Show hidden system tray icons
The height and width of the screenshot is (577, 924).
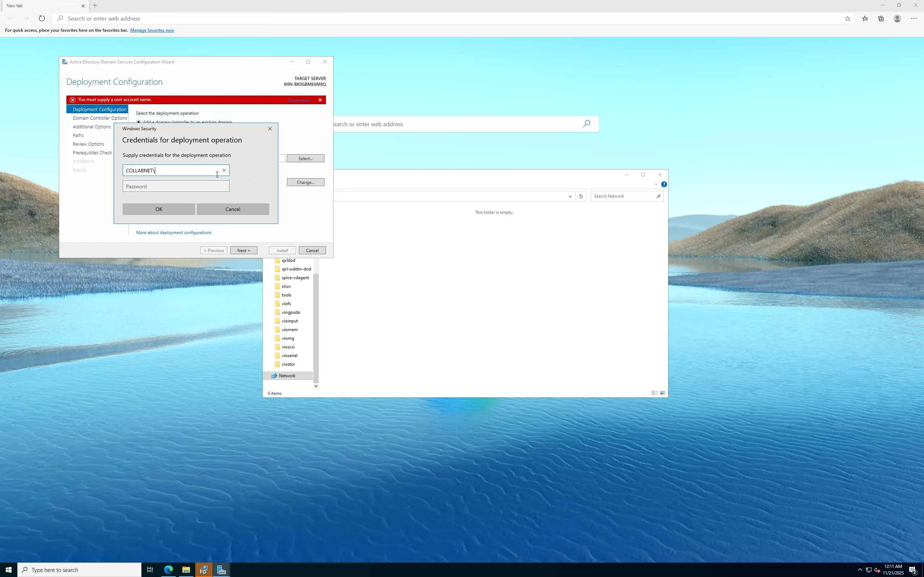860,570
